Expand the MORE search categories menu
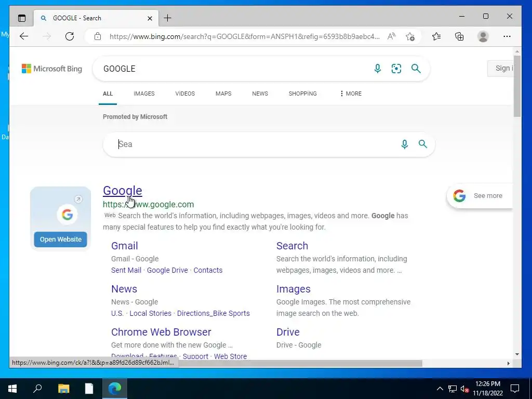Screen dimensions: 532x399 point(351,94)
